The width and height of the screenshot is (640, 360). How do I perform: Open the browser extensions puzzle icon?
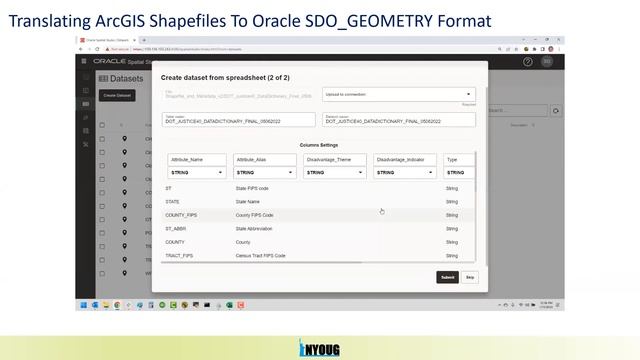pyautogui.click(x=534, y=49)
